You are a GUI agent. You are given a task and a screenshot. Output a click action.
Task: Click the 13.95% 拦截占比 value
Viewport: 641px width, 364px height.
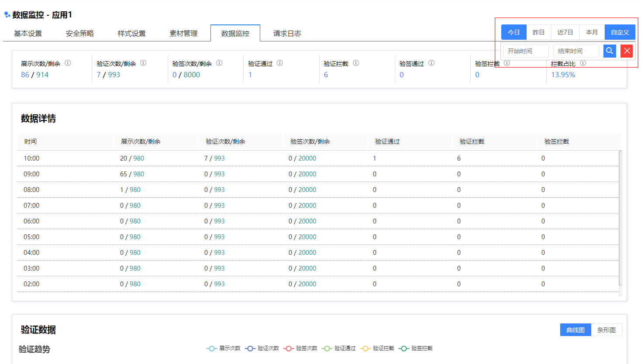tap(563, 75)
